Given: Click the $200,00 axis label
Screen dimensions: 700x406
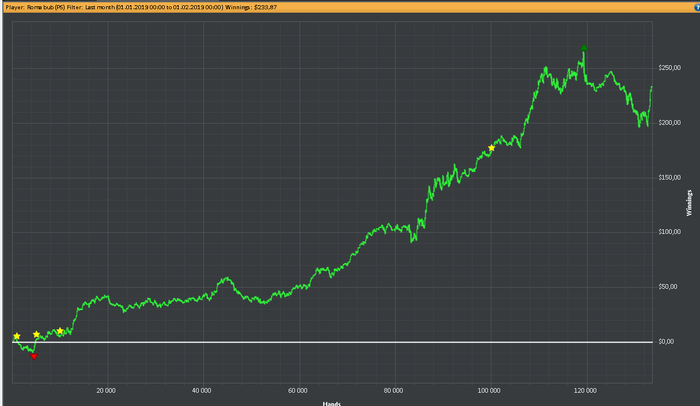Looking at the screenshot, I should 670,123.
